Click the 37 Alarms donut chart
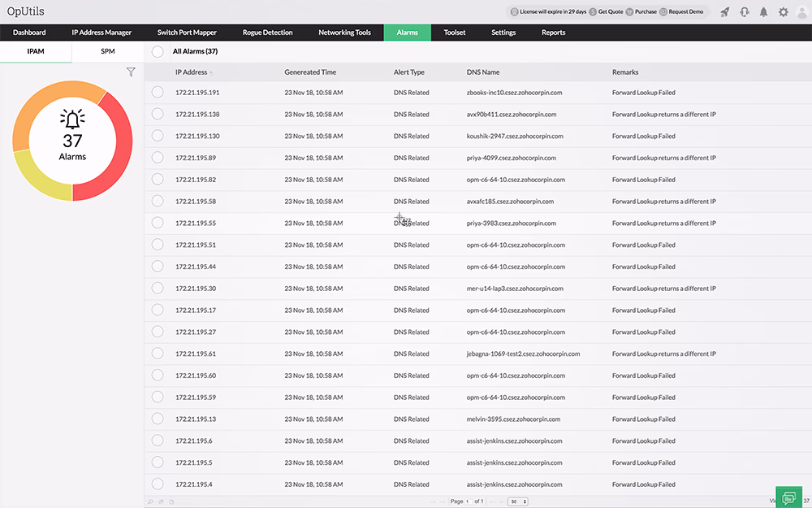The image size is (812, 508). pyautogui.click(x=71, y=140)
